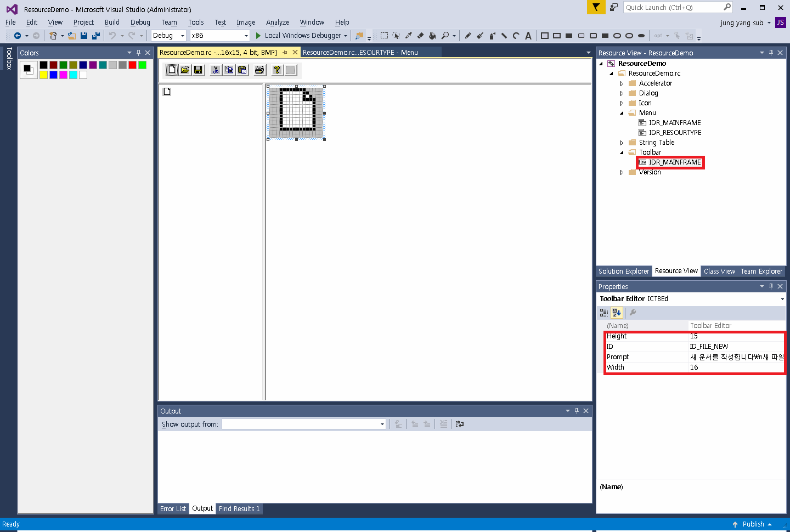Select the Fill bucket tool
790x532 pixels.
[x=432, y=36]
